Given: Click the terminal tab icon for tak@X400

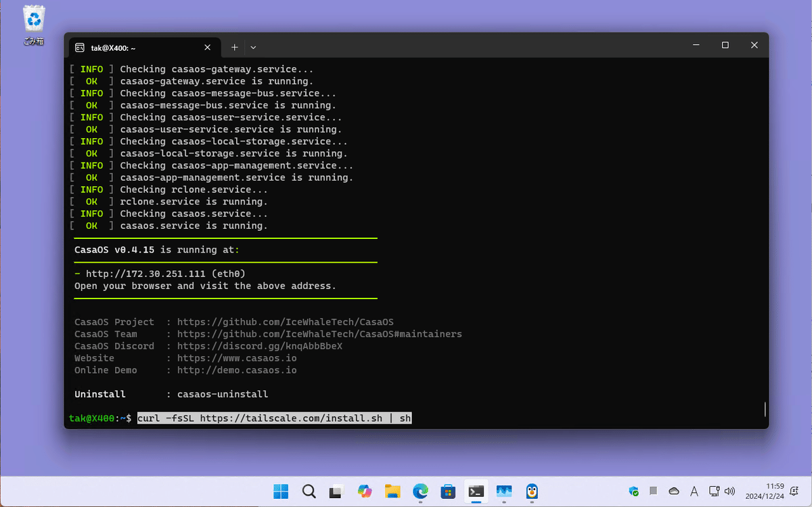Looking at the screenshot, I should 80,47.
